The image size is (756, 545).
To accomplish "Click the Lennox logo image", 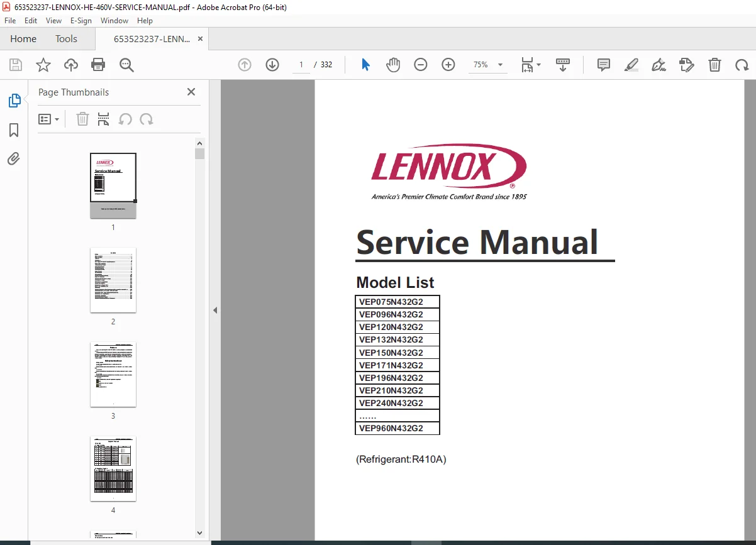I will coord(449,172).
